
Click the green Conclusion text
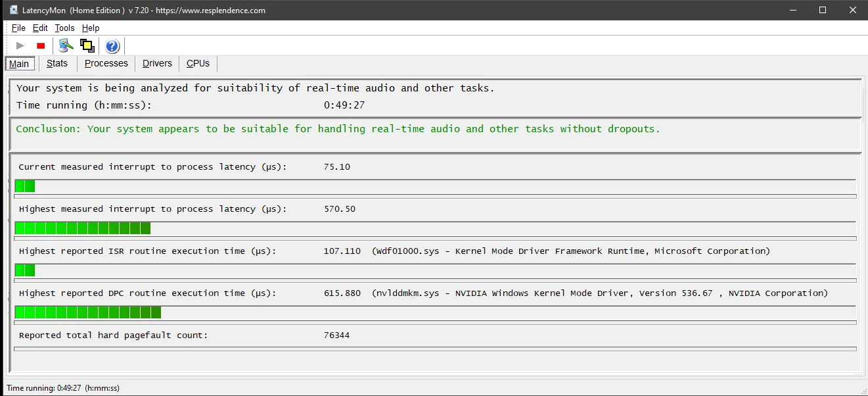click(x=338, y=129)
